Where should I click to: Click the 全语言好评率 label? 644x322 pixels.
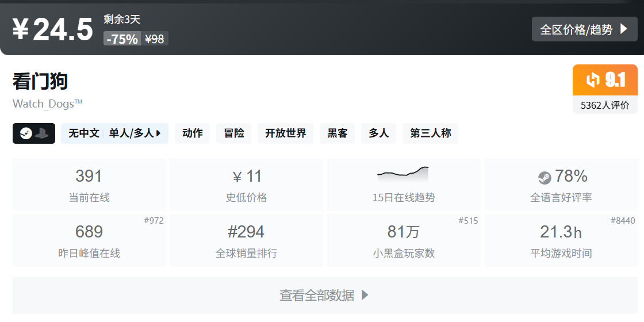coord(561,198)
